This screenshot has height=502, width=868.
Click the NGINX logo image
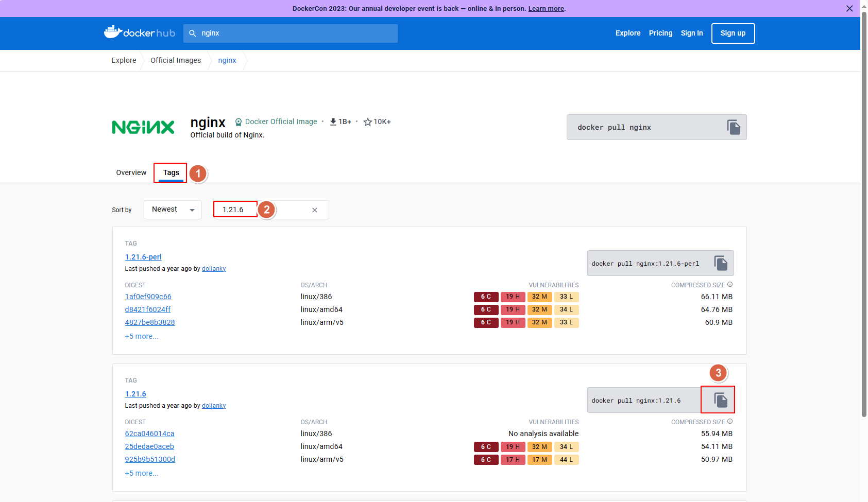tap(143, 127)
